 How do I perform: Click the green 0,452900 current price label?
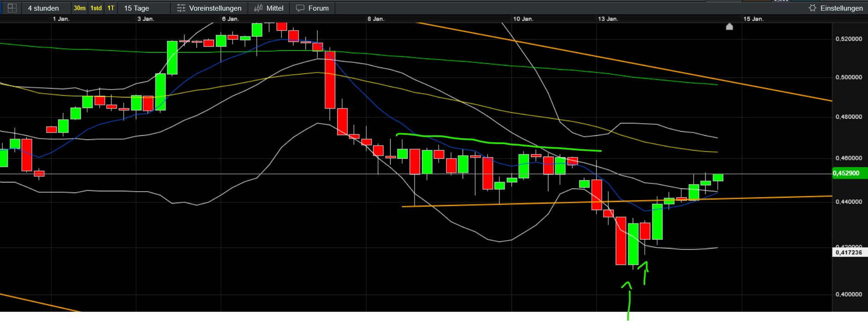pyautogui.click(x=850, y=173)
